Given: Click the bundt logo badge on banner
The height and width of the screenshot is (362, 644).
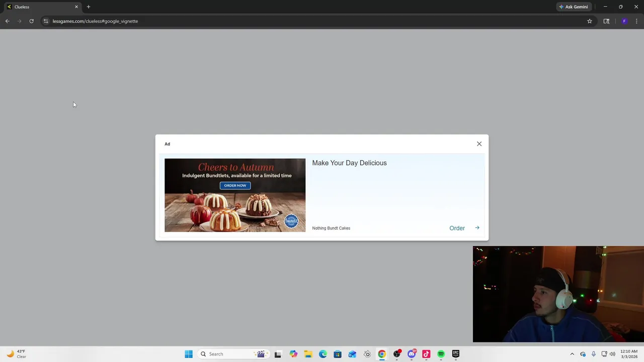Looking at the screenshot, I should coord(291,221).
